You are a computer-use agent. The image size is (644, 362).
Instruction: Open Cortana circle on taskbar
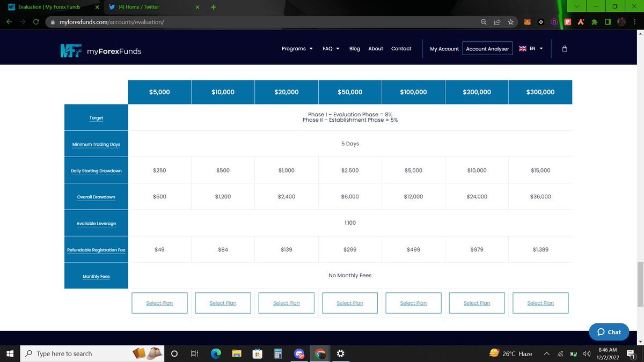click(x=174, y=353)
